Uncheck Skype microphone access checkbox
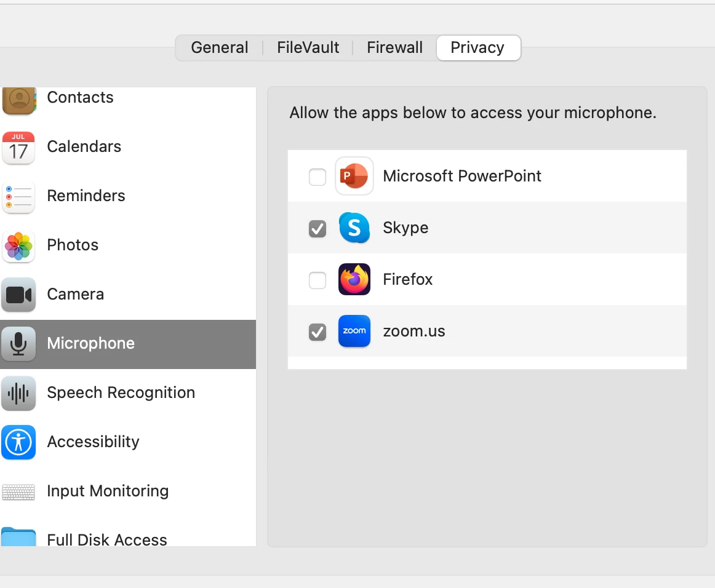Viewport: 715px width, 588px height. pyautogui.click(x=318, y=229)
